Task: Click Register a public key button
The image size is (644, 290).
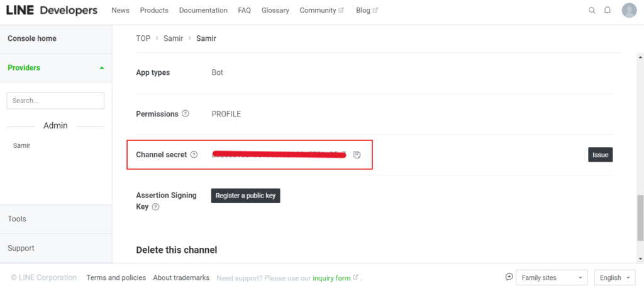Action: pyautogui.click(x=246, y=196)
